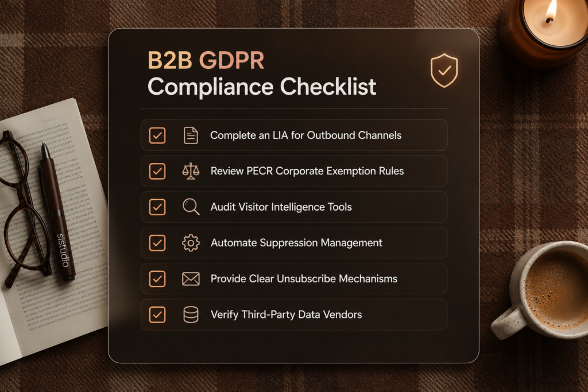Select the 'Provide Clear Unsubscribe Mechanisms' text
Viewport: 588px width, 392px height.
point(304,279)
